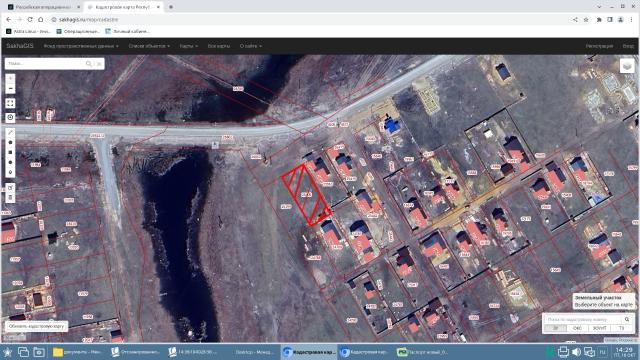Open taskbar file manager icon
Viewport: 640px width, 360px height.
39,352
